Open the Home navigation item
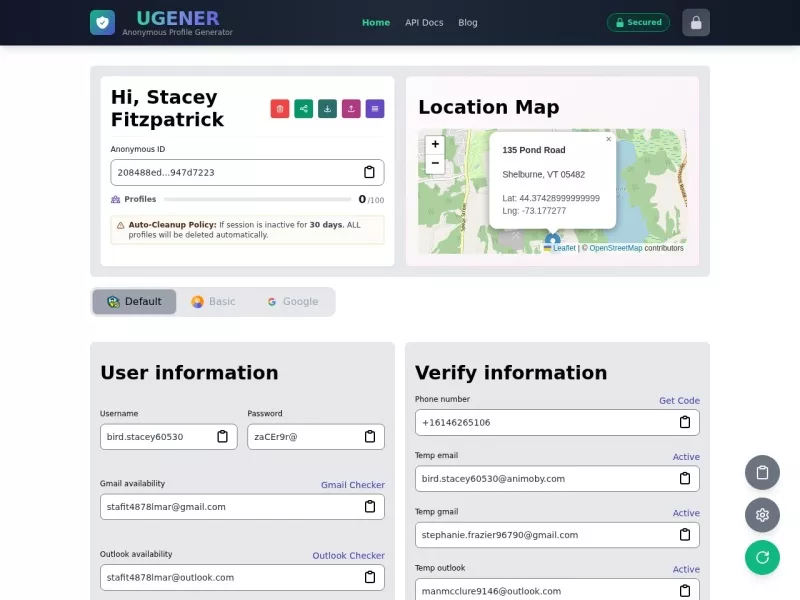Viewport: 800px width, 600px height. pyautogui.click(x=376, y=22)
